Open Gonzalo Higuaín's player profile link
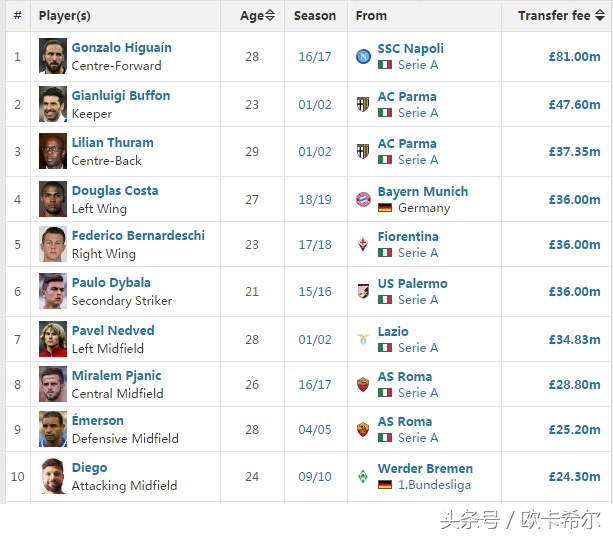 (x=121, y=48)
